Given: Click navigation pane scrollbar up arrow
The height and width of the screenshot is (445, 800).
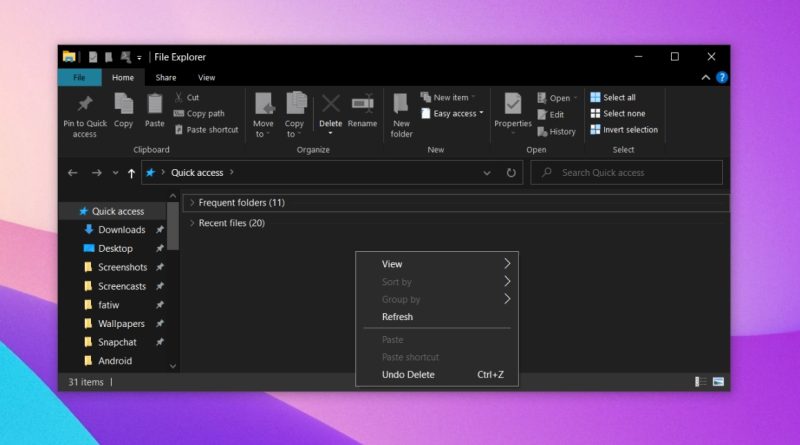Looking at the screenshot, I should [x=173, y=196].
